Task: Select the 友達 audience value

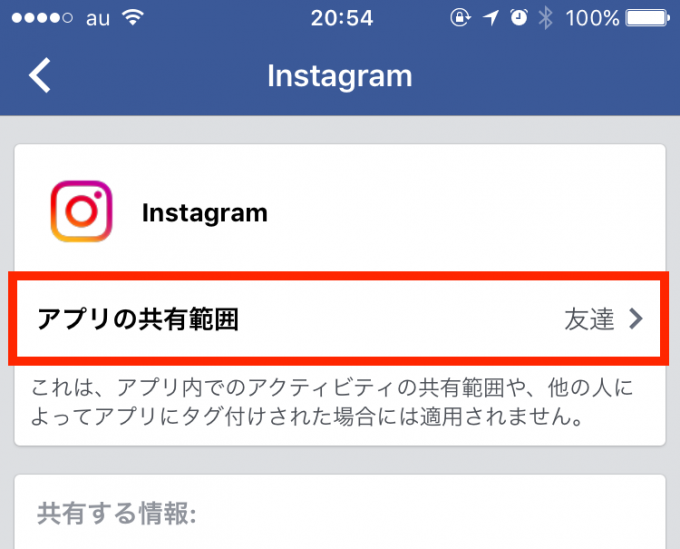Action: tap(589, 319)
